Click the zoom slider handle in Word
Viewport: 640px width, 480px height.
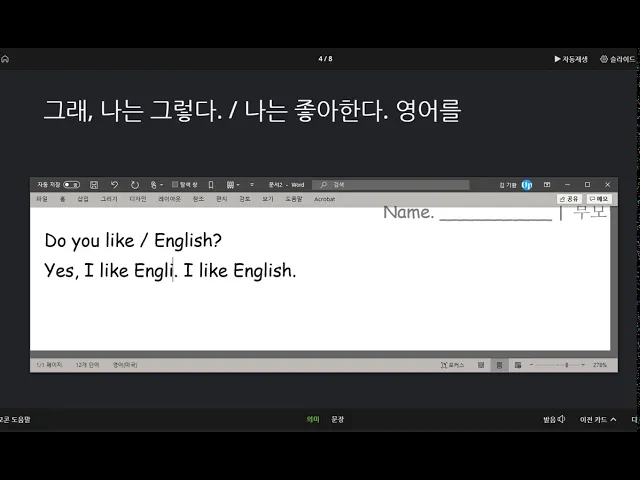567,365
